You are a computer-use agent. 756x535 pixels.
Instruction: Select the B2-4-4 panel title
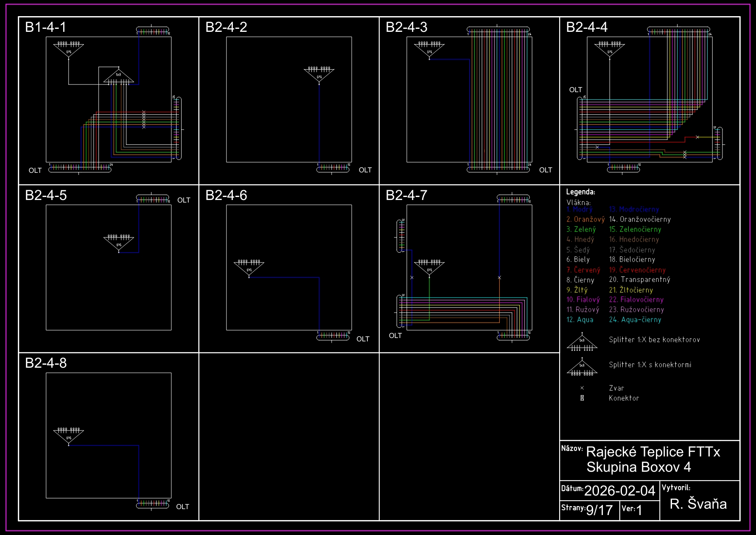(x=587, y=27)
